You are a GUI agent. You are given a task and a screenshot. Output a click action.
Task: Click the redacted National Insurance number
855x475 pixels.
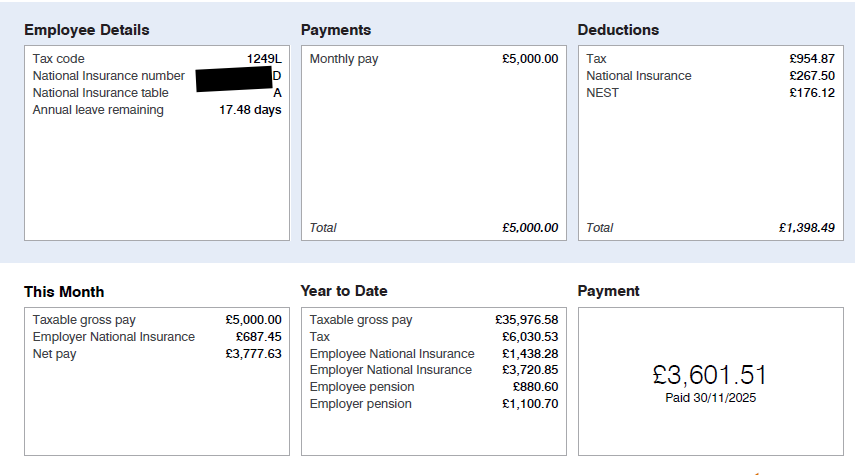click(x=236, y=78)
